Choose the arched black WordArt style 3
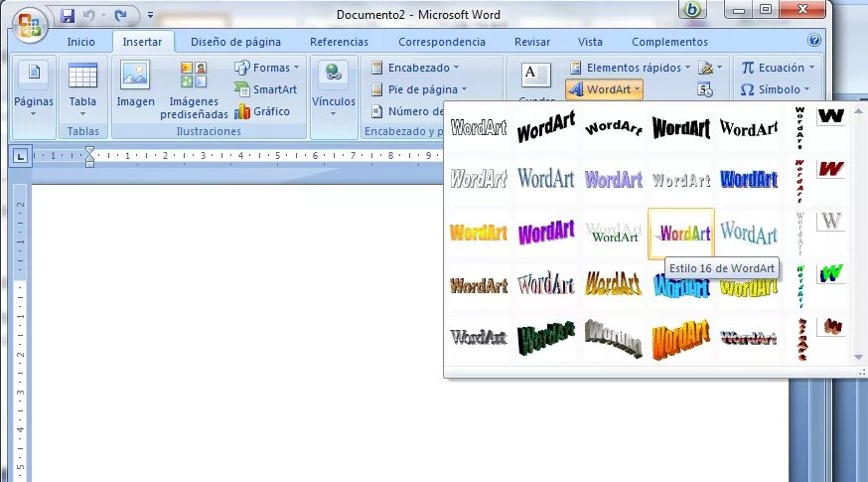 tap(614, 128)
